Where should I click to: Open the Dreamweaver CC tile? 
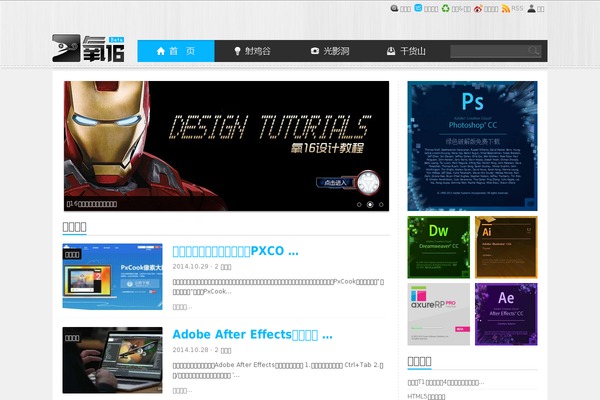(x=439, y=247)
